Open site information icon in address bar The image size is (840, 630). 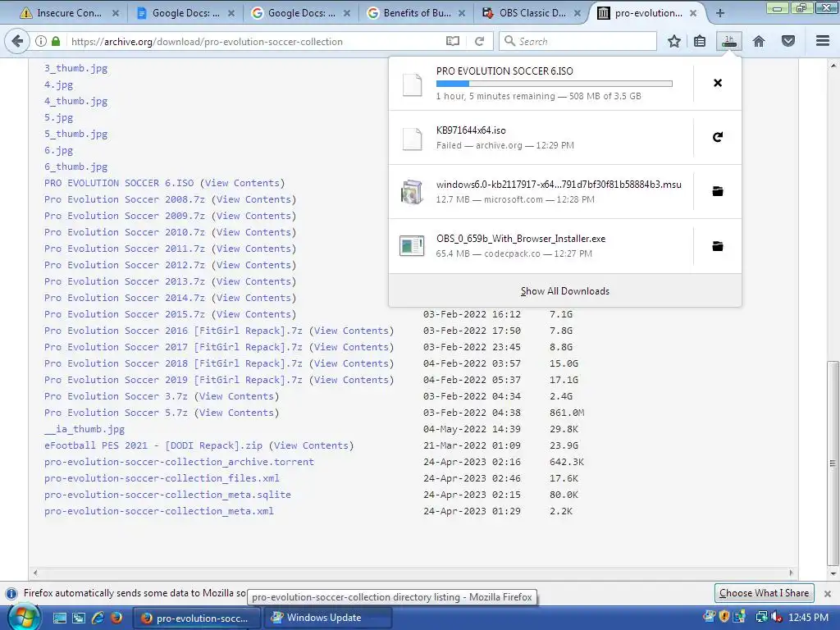coord(41,41)
